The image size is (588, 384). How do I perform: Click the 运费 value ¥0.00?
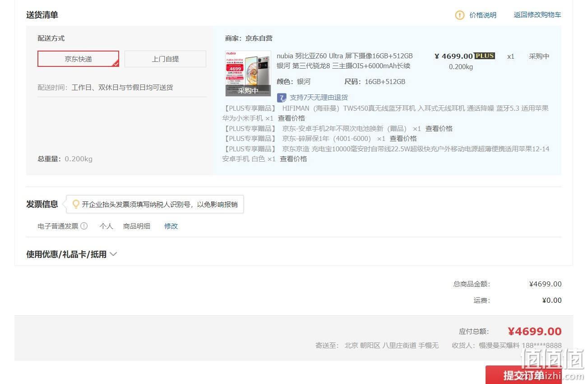[x=552, y=300]
